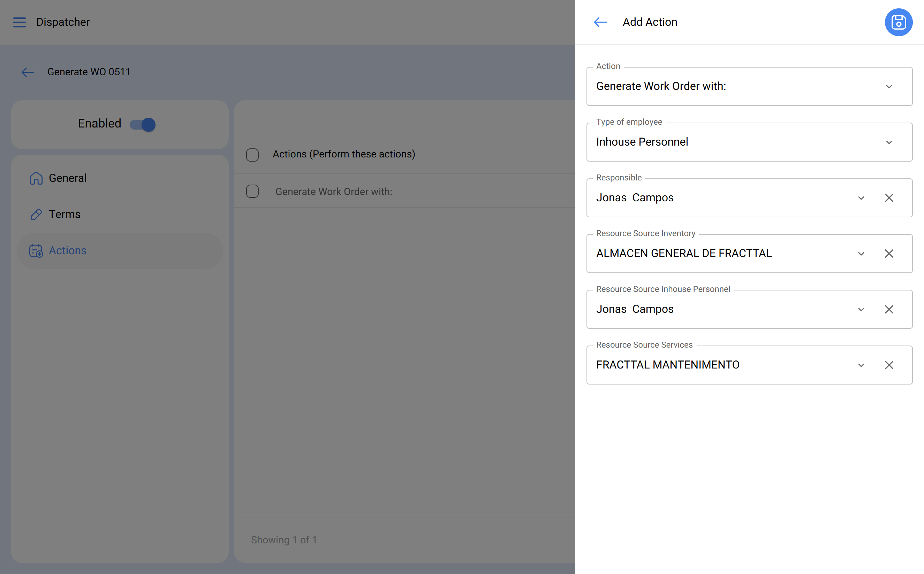
Task: Click the back arrow beside Add Action
Action: 600,22
